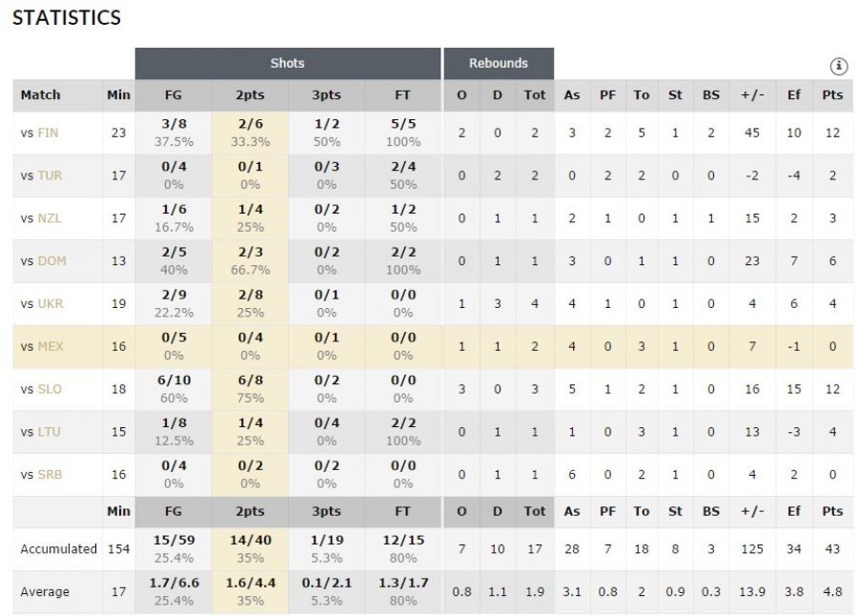The image size is (858, 616).
Task: Open the FIN match link
Action: point(48,133)
